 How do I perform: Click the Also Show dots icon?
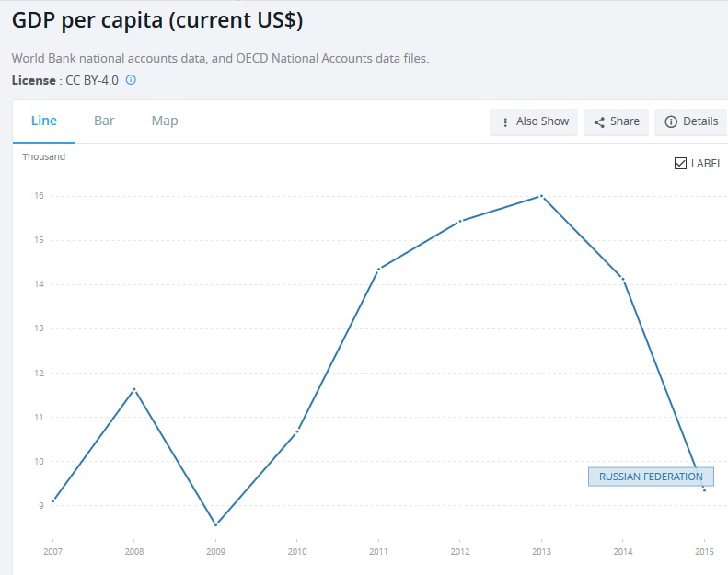505,122
